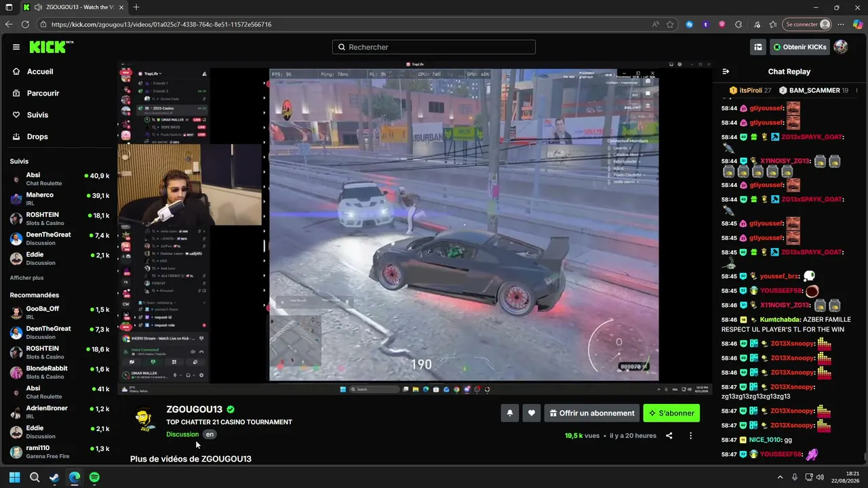
Task: Reload the current page
Action: pos(25,24)
